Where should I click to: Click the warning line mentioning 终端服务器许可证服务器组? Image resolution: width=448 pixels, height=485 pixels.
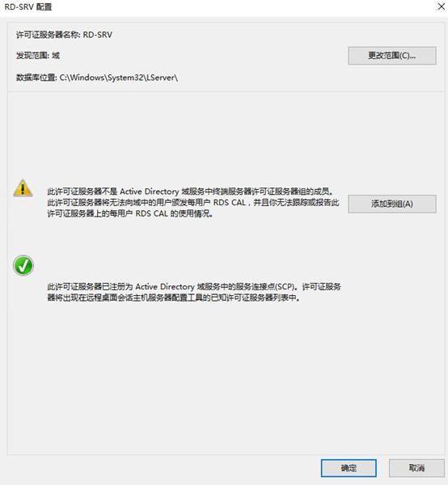[190, 192]
